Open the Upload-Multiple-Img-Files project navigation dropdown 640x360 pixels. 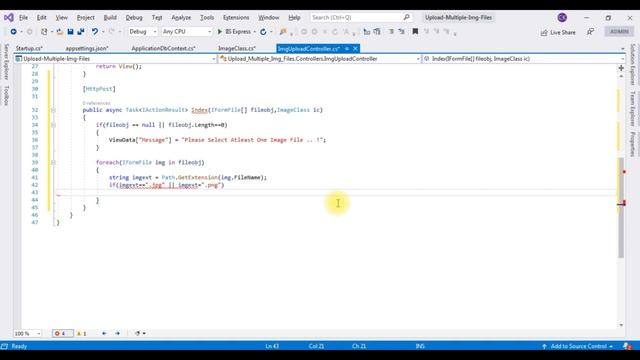coord(115,59)
